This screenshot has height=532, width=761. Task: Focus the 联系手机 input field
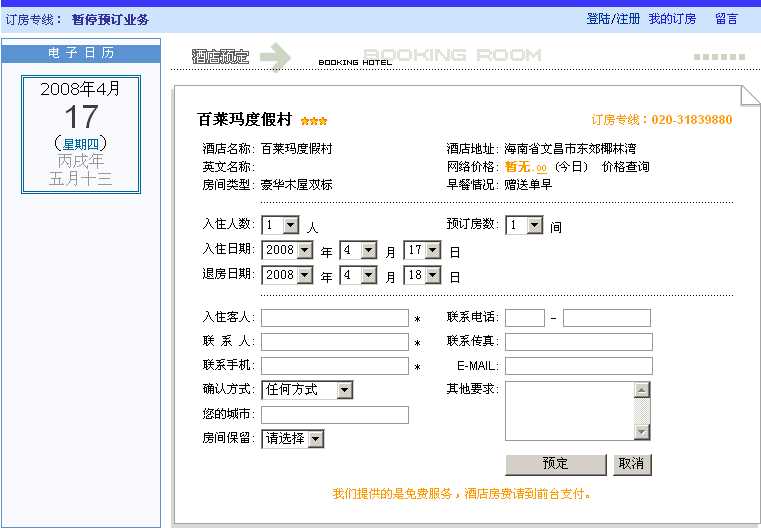(335, 366)
